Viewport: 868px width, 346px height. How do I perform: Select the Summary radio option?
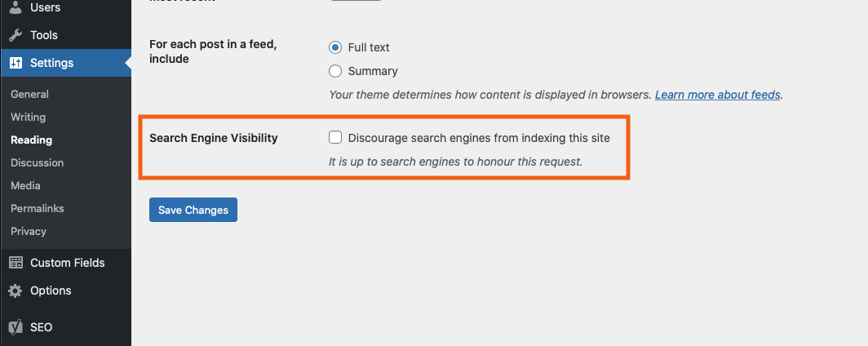[334, 71]
